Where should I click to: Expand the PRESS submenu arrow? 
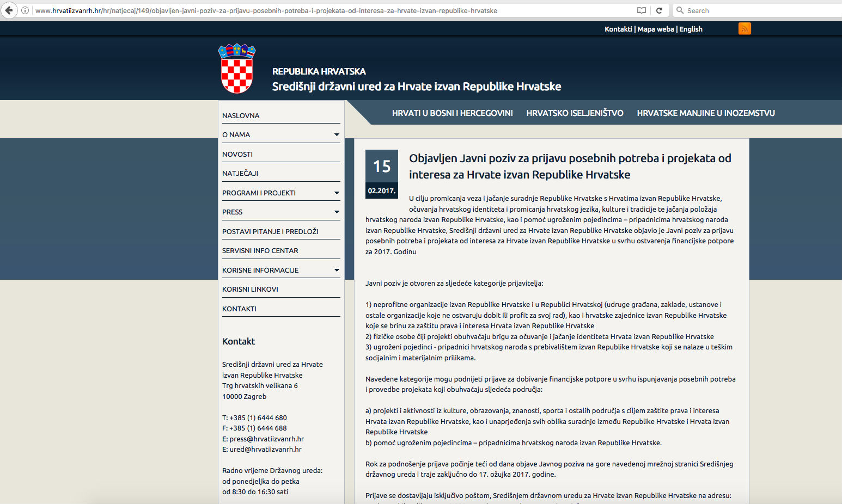pyautogui.click(x=337, y=212)
